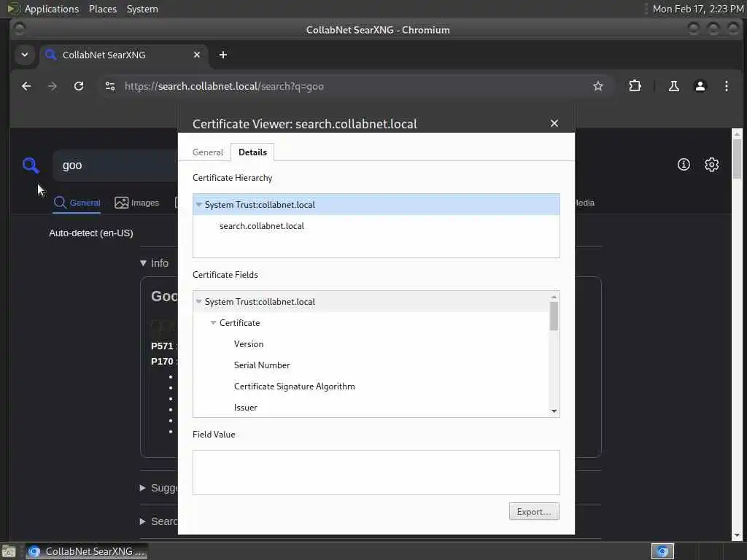Select Serial Number certificate field

click(x=262, y=365)
